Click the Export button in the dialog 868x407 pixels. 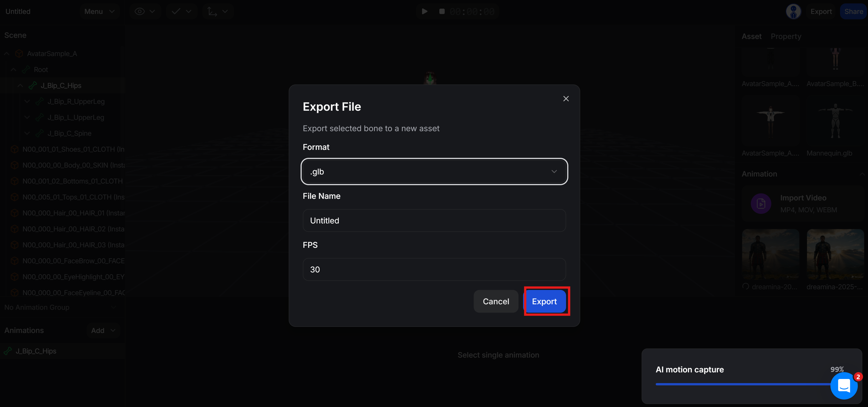pyautogui.click(x=545, y=301)
